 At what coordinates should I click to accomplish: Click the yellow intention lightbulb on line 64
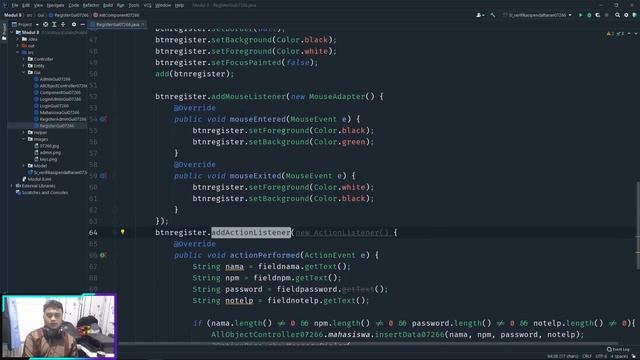click(122, 232)
